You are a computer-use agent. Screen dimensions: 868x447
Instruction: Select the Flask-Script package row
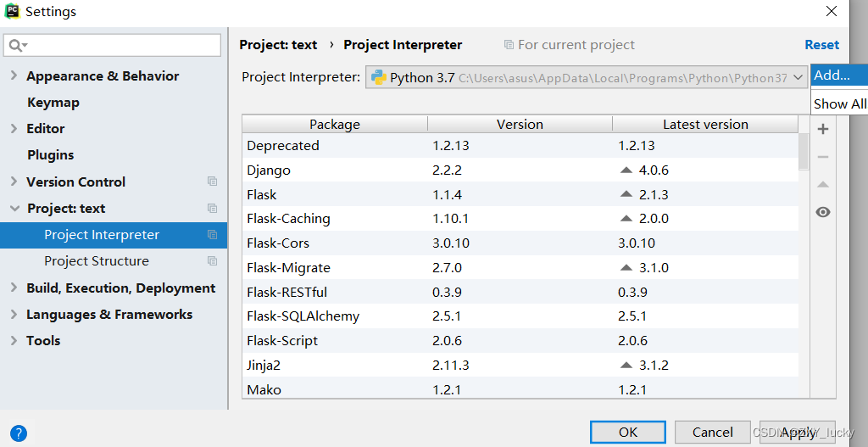click(520, 341)
